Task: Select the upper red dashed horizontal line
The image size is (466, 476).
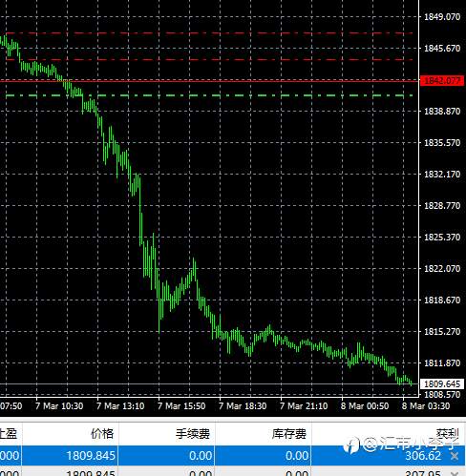Action: tap(209, 32)
